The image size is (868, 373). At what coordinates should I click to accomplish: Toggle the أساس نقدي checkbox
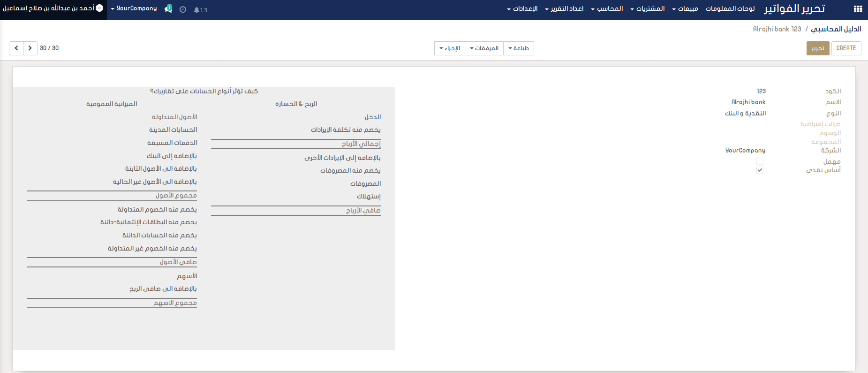coord(760,170)
